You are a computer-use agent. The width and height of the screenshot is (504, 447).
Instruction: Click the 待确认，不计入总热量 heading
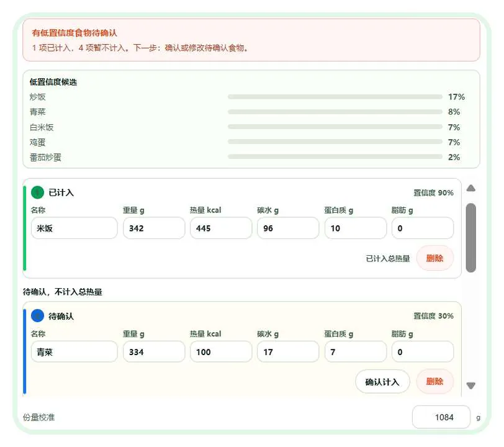[x=62, y=292]
